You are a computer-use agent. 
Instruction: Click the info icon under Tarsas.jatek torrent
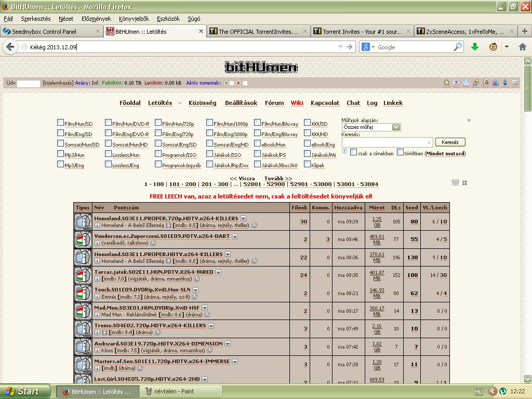[x=97, y=279]
